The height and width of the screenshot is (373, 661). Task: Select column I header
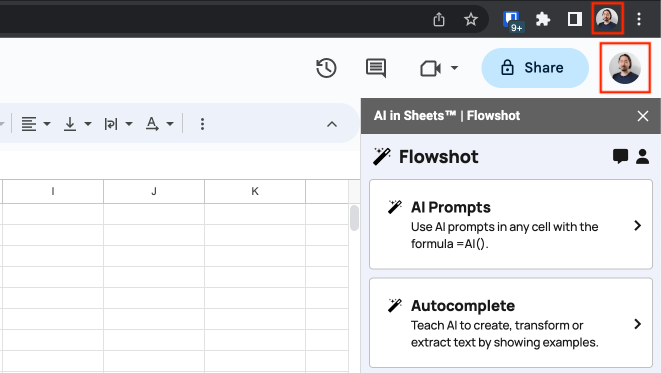click(53, 191)
